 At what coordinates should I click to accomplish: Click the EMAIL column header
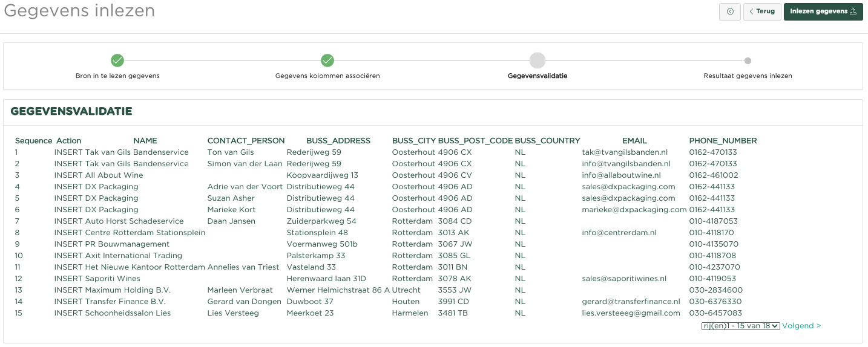[x=634, y=141]
